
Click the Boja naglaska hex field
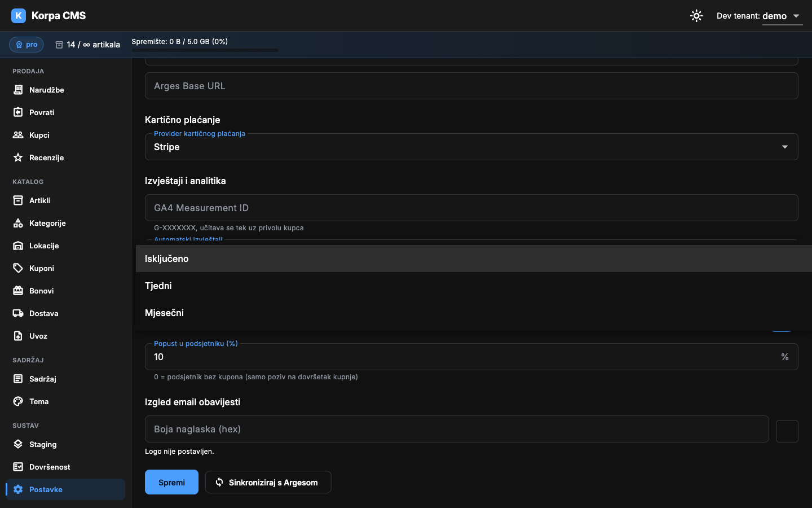457,429
